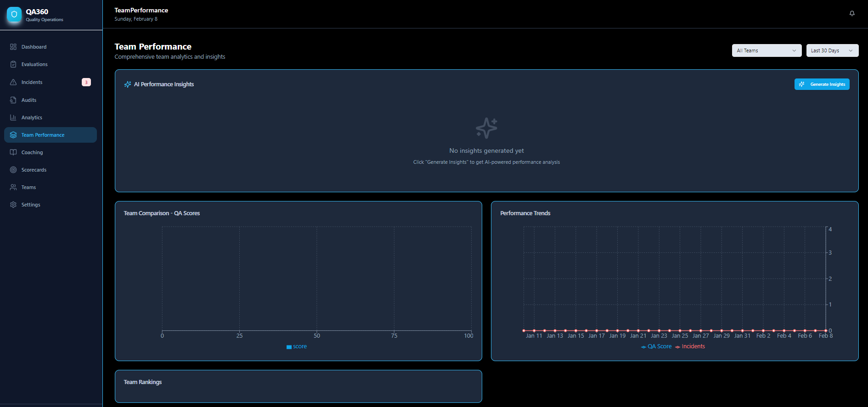Screen dimensions: 868x407
Task: Navigate to Audits
Action: pyautogui.click(x=51, y=100)
